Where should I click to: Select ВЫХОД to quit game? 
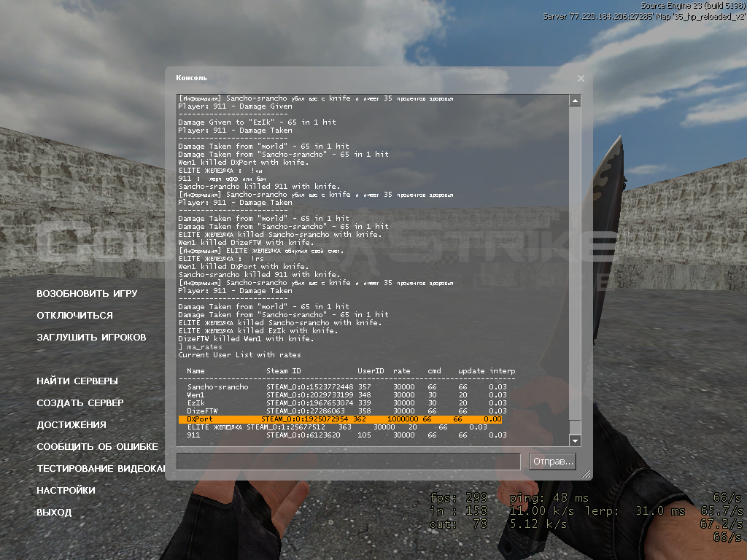tap(54, 513)
